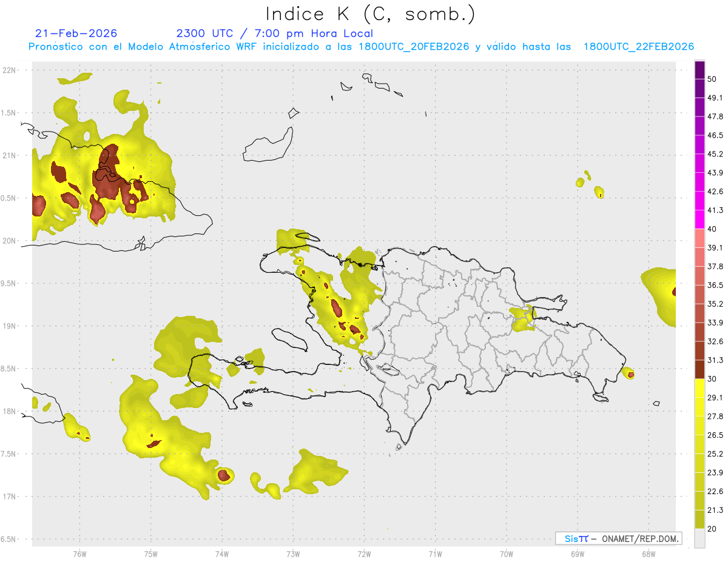Pick the bright yellow swatch between 29.1 and 30
The image size is (728, 562).
point(700,388)
